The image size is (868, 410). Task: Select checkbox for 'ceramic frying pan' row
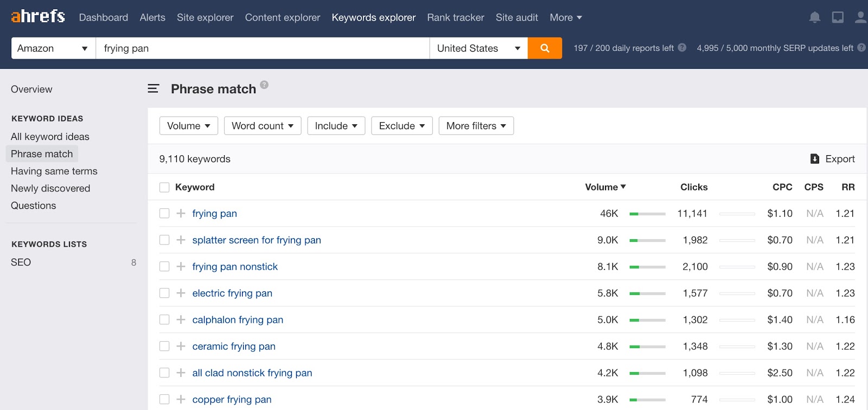pyautogui.click(x=164, y=347)
